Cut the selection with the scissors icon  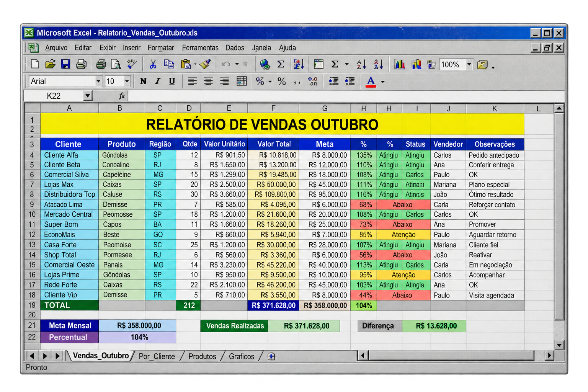(x=153, y=64)
